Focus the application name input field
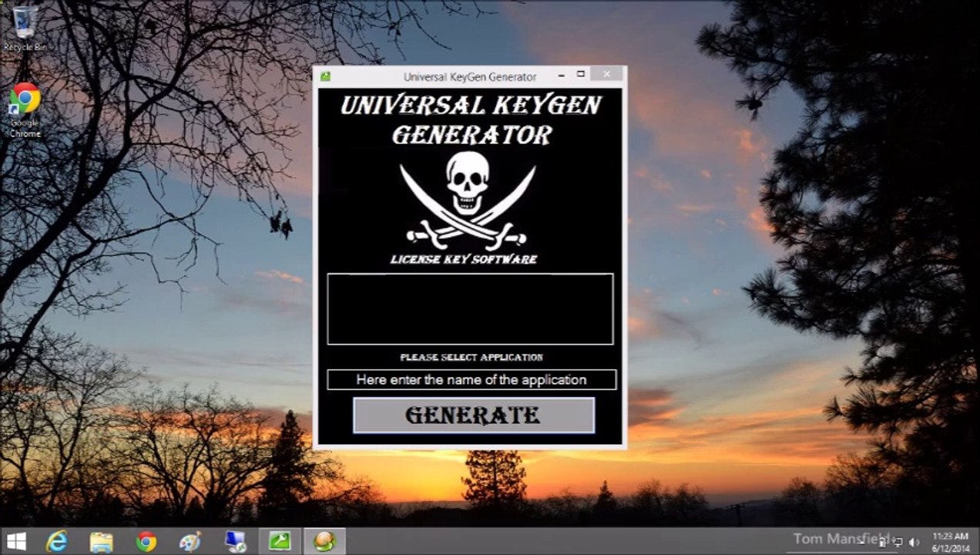The height and width of the screenshot is (555, 980). pyautogui.click(x=472, y=379)
